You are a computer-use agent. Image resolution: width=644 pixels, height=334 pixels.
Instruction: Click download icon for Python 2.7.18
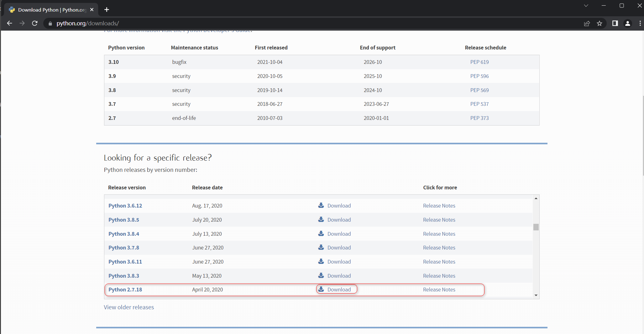321,289
